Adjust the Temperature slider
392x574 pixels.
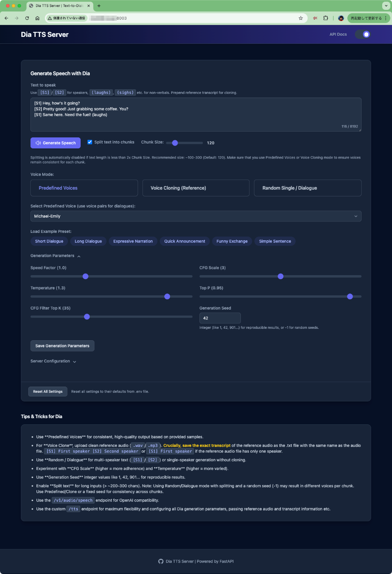(x=111, y=296)
